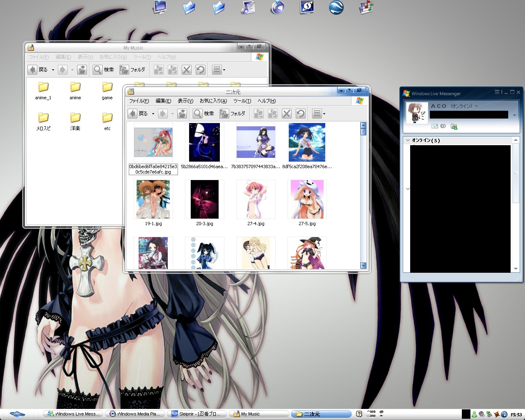Click the Up folder icon in My Music
Image resolution: width=525 pixels, height=420 pixels.
[x=82, y=70]
